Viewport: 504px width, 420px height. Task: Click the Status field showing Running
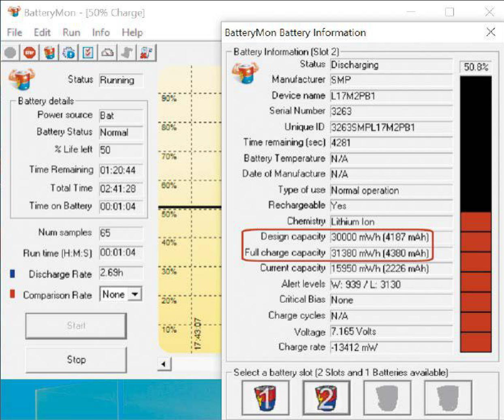[x=121, y=80]
